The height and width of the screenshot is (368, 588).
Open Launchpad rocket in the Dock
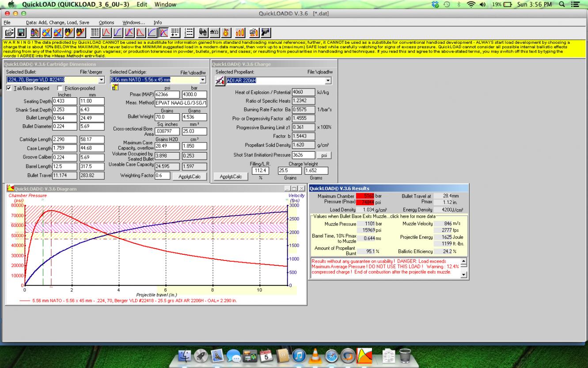201,356
